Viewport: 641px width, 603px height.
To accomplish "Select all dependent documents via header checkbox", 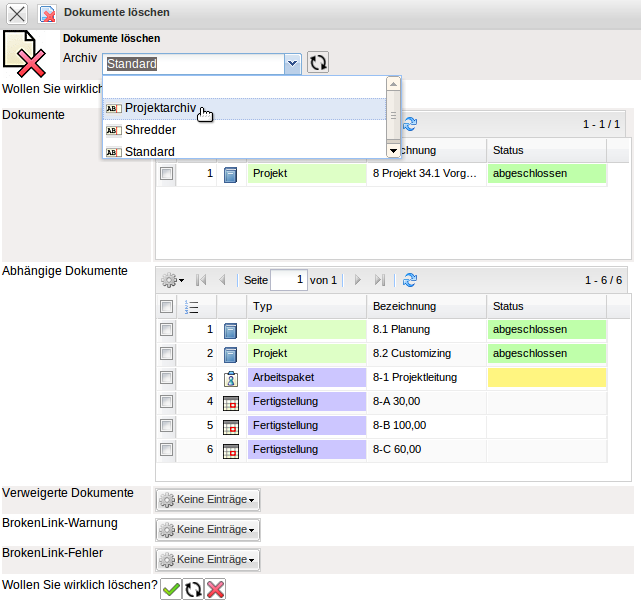I will point(167,306).
